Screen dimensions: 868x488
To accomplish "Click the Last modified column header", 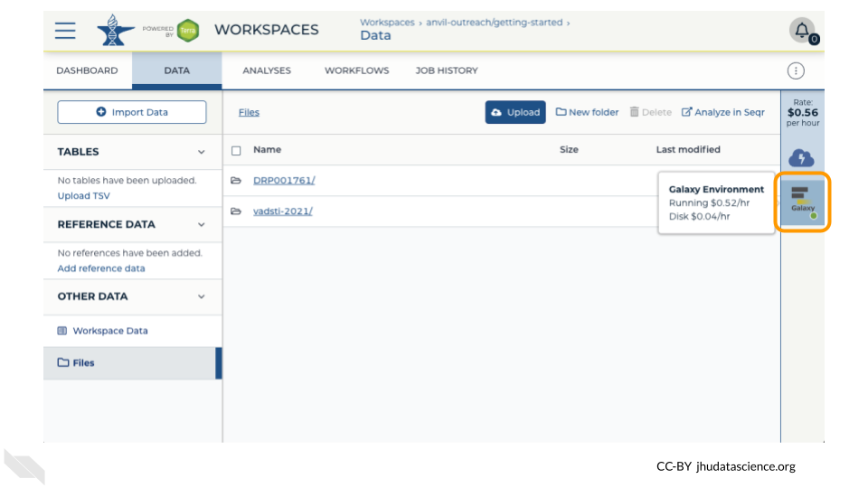I will pos(688,149).
